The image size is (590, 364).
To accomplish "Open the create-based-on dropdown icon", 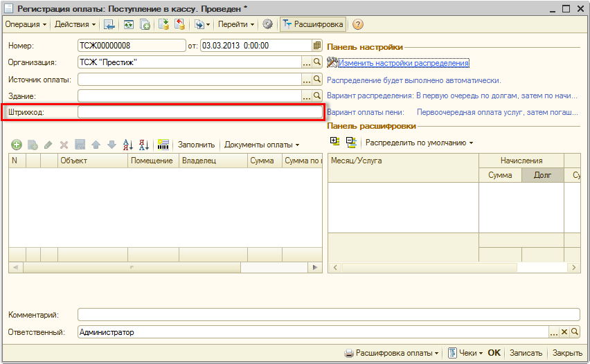I will pyautogui.click(x=202, y=24).
